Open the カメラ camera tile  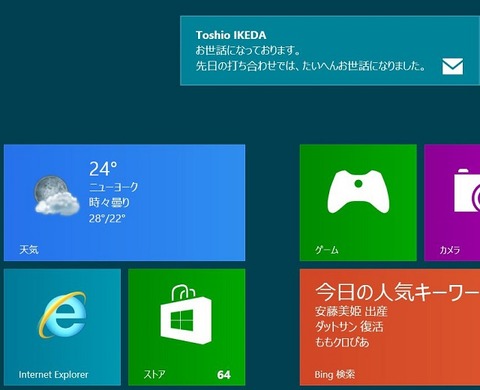[452, 202]
